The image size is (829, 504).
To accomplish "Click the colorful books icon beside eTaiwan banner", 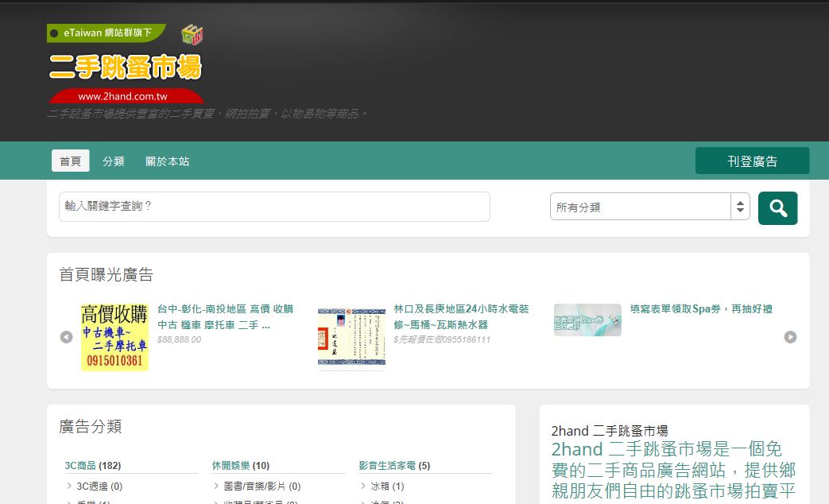I will 192,34.
